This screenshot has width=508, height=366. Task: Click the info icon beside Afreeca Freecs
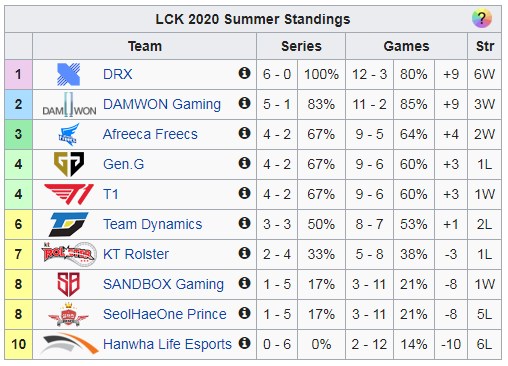pos(244,133)
